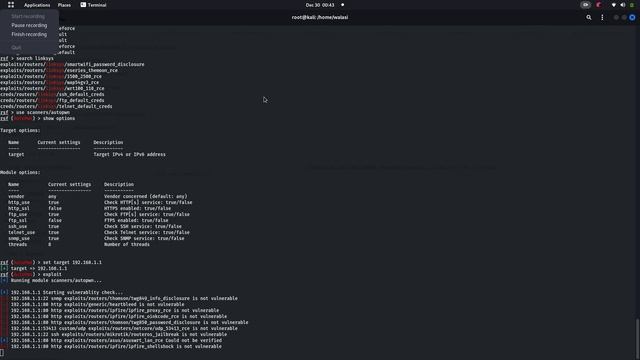Viewport: 640px width, 360px height.
Task: Open the Places menu
Action: pos(64,5)
